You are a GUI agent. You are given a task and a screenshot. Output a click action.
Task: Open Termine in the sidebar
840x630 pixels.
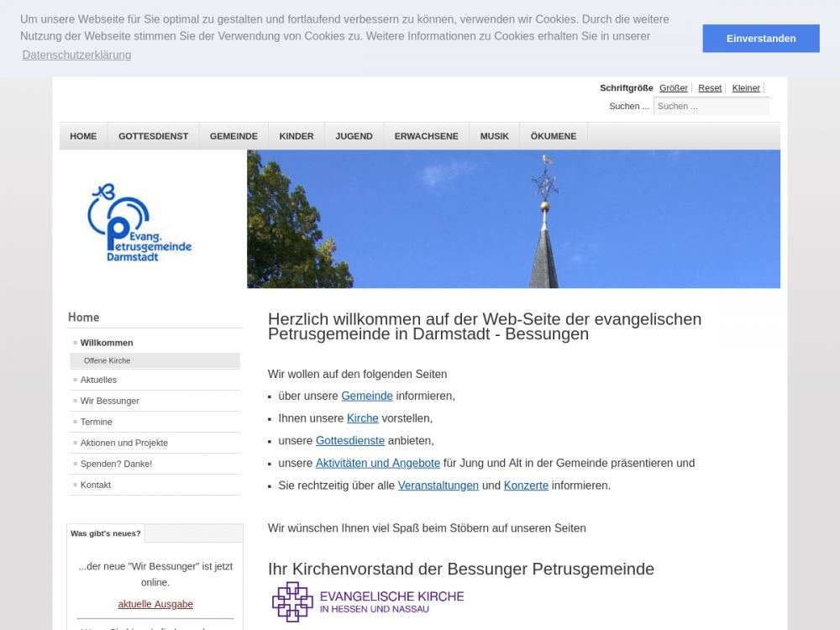coord(96,422)
